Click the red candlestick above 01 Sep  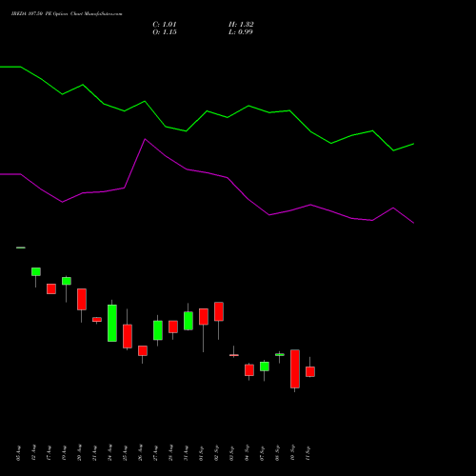(204, 316)
